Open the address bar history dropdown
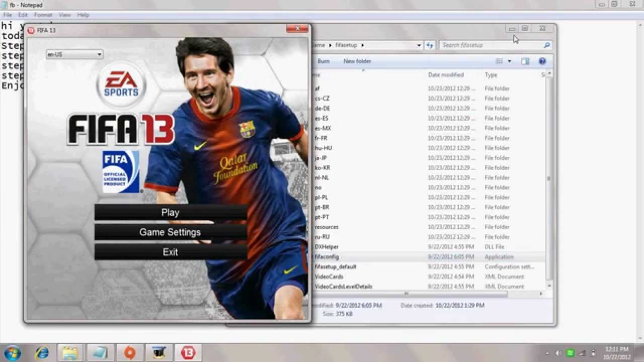Viewport: 644px width, 362px height. tap(419, 45)
